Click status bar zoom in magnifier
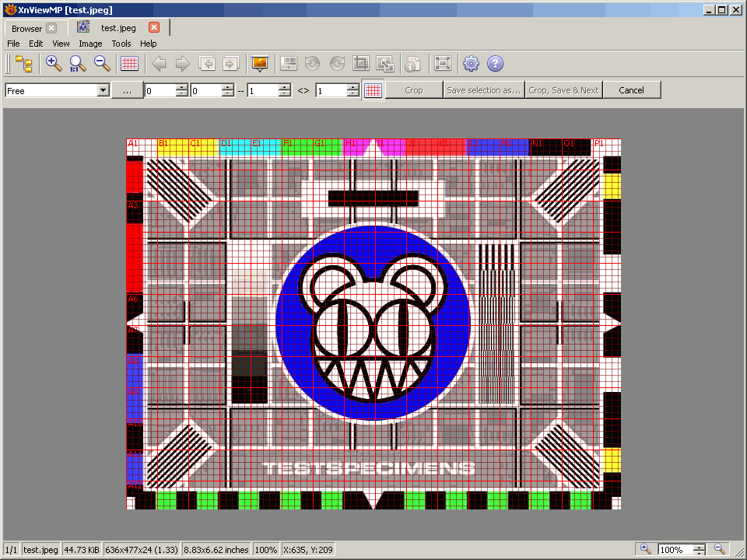 (645, 549)
